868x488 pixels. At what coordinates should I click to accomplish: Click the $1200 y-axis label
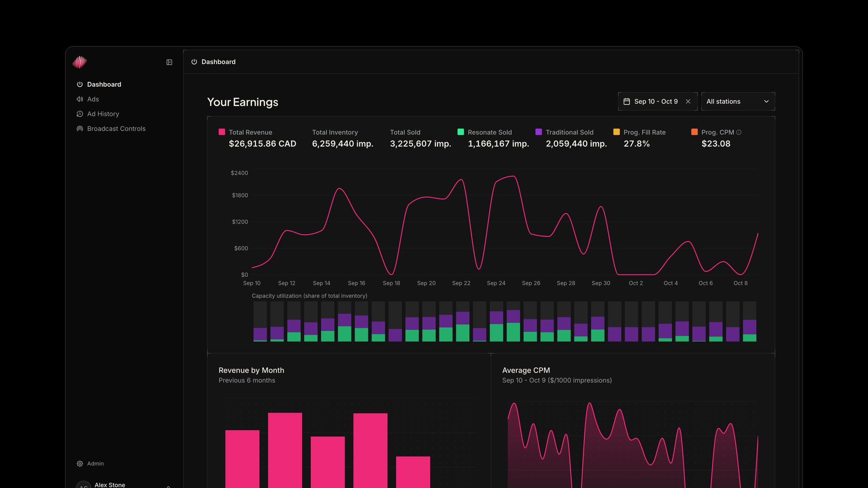point(240,222)
